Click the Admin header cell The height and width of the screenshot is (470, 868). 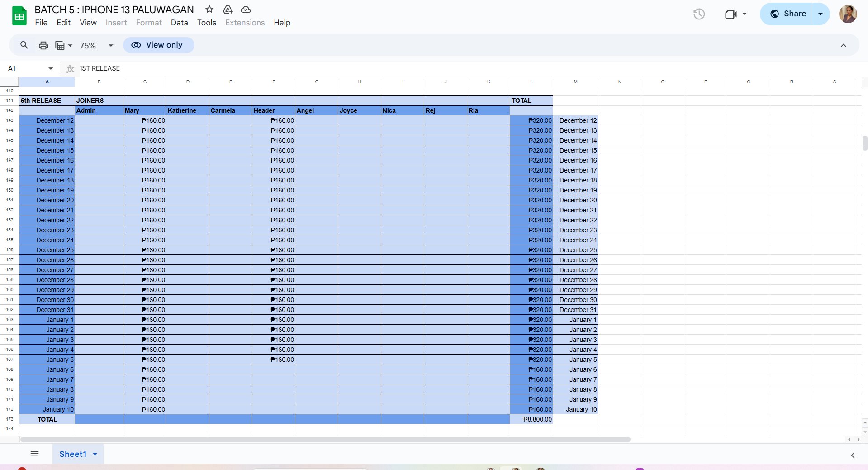(99, 110)
